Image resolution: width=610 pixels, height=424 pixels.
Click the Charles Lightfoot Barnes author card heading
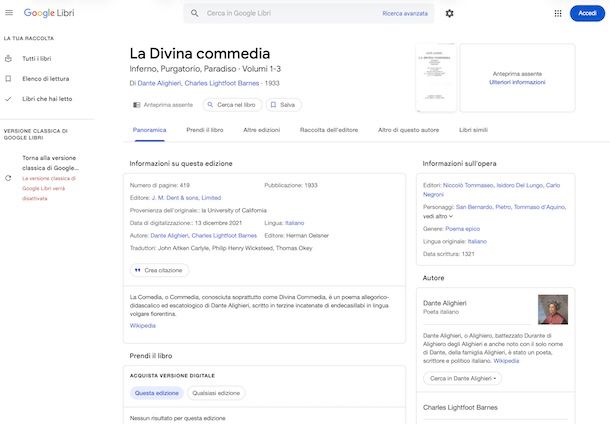pyautogui.click(x=460, y=408)
